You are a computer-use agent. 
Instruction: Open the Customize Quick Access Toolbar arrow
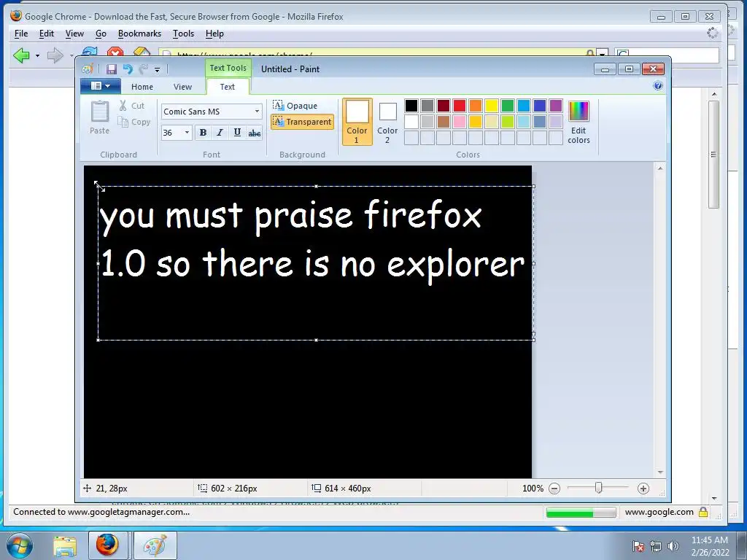[158, 69]
